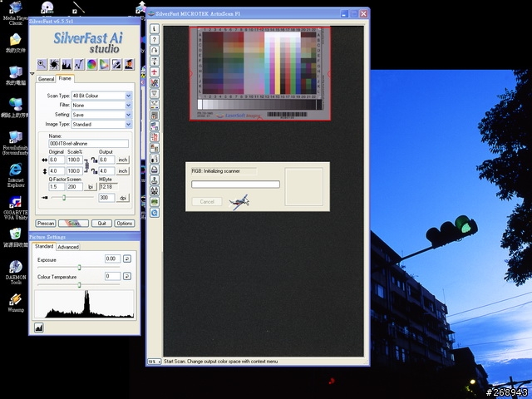Viewport: 532px width, 399px height.
Task: Click the green chip icon in preview toolbar
Action: tap(155, 202)
